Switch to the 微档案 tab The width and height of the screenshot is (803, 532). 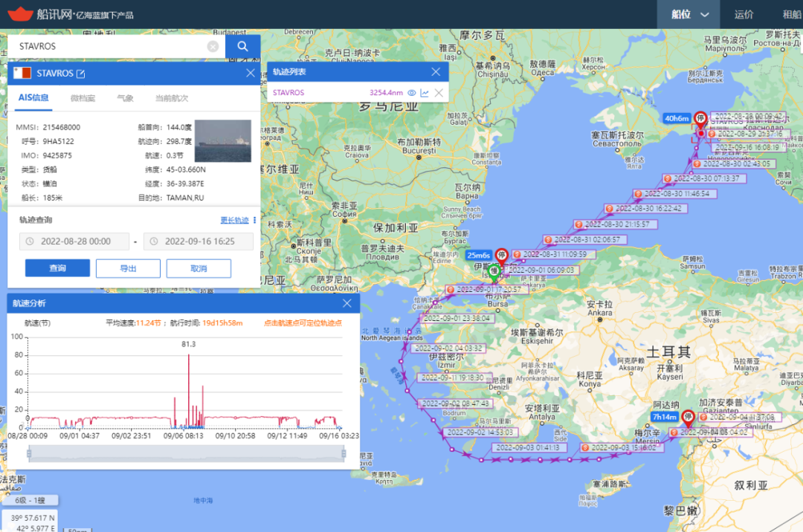pos(83,98)
